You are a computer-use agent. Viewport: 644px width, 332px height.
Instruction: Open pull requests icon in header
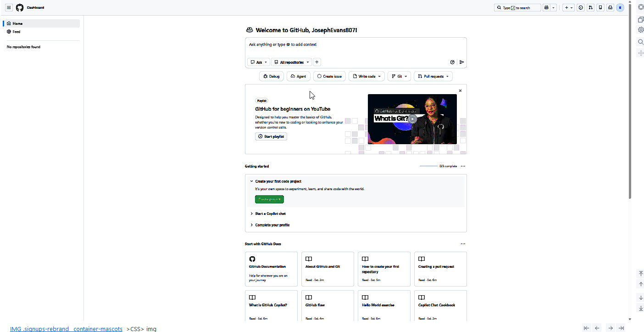pos(590,8)
